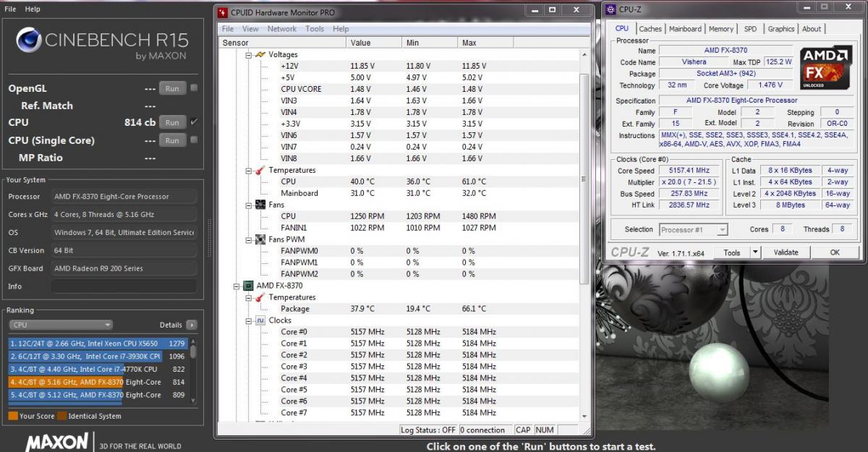Collapse the AMD FX-8370 tree node

pos(237,286)
